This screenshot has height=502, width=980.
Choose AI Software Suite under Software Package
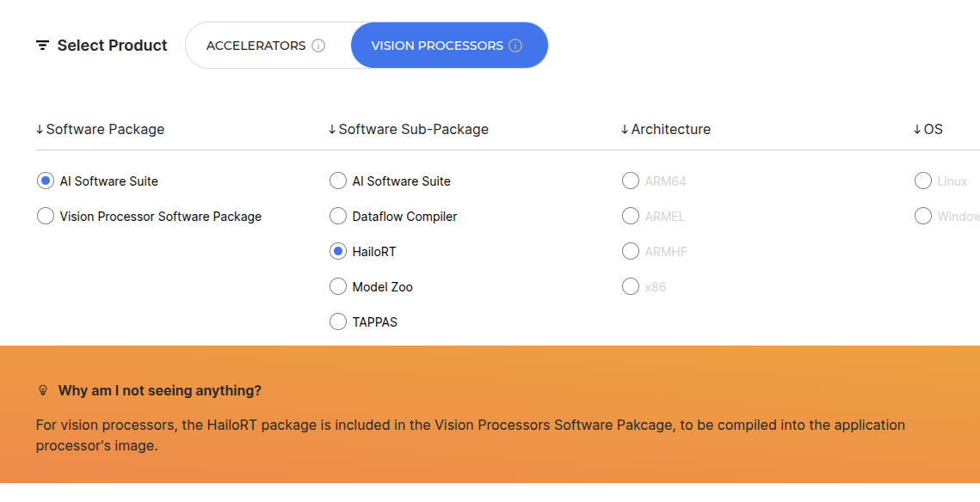[x=46, y=181]
